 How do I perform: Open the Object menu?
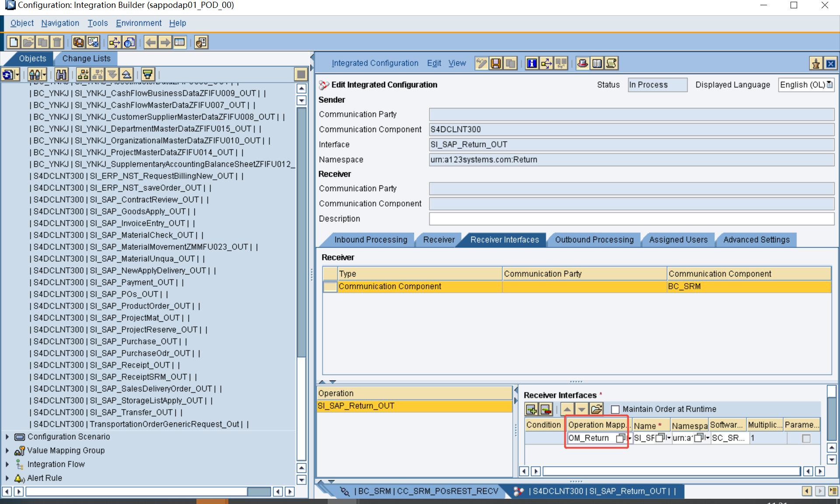pos(22,23)
